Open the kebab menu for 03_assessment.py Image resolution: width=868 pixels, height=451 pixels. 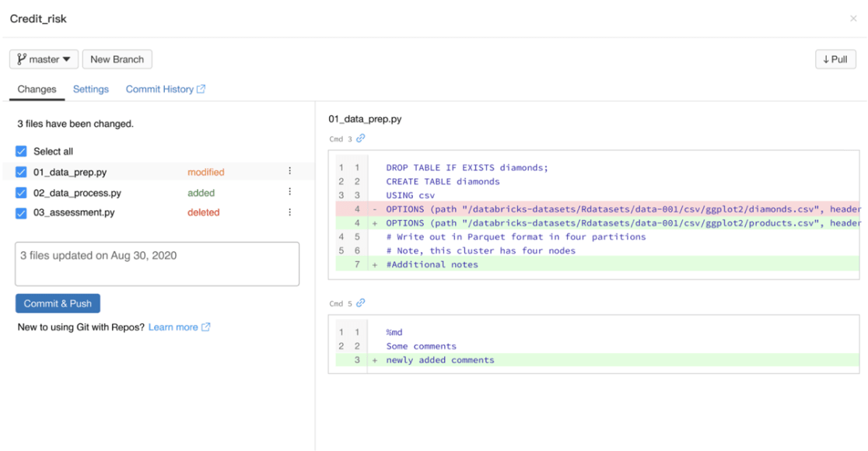point(289,212)
